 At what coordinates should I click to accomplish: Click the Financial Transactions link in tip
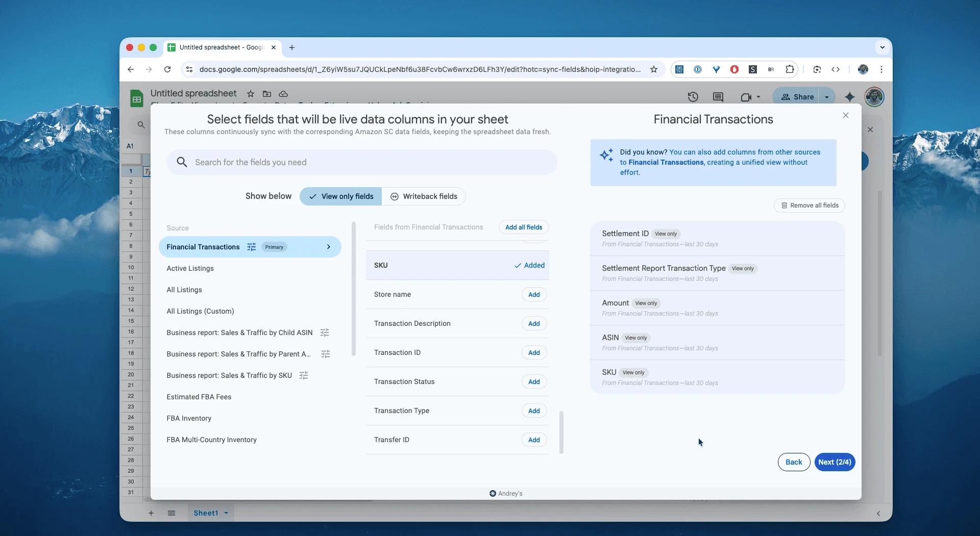pos(666,162)
